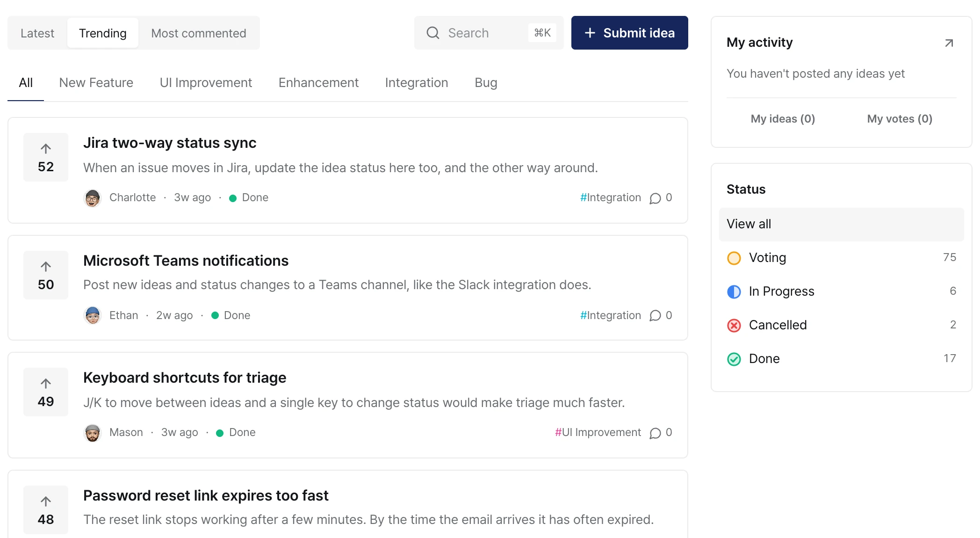Focus the Search input field
This screenshot has width=980, height=538.
[x=489, y=33]
